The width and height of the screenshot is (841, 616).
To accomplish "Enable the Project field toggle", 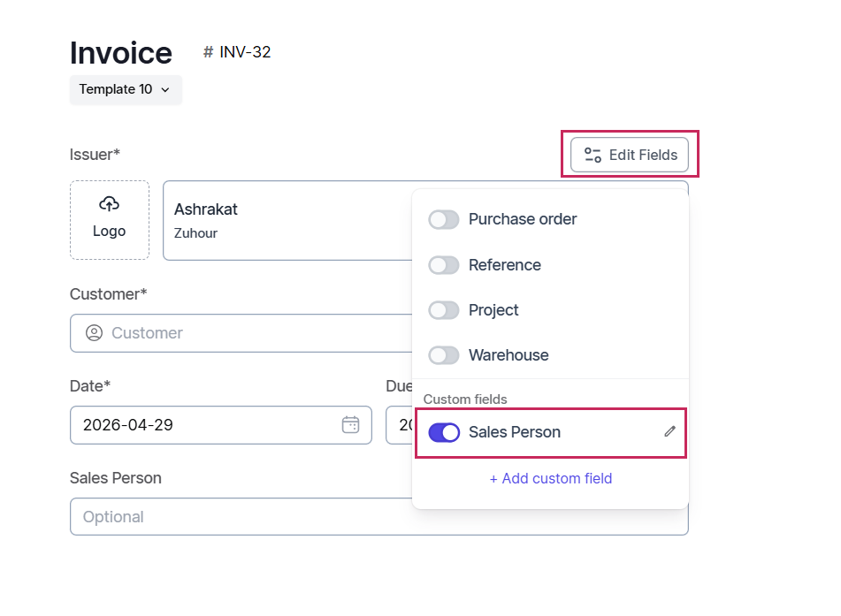I will (444, 310).
